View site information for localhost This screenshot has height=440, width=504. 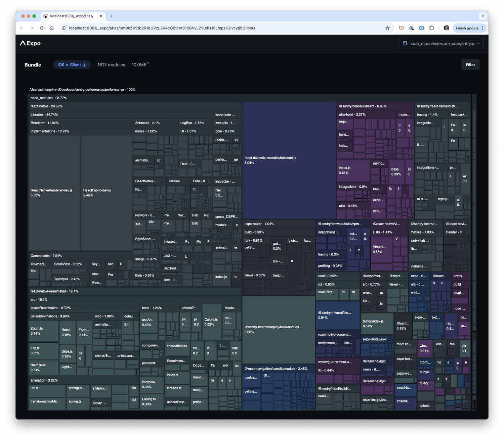(64, 28)
